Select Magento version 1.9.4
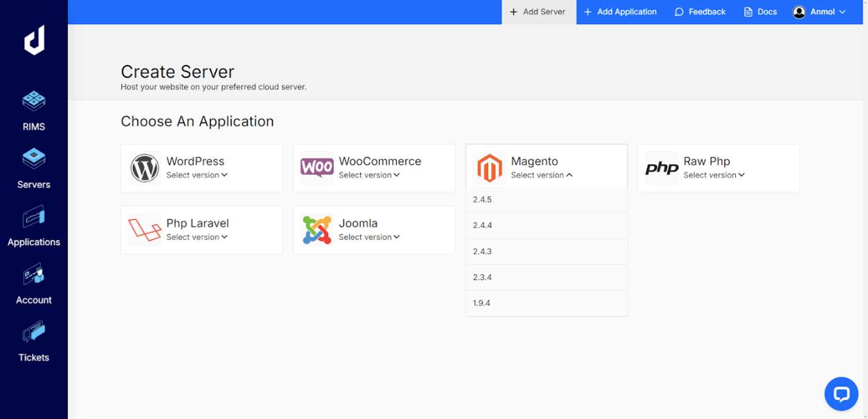Screen dimensions: 868x419 pos(546,303)
